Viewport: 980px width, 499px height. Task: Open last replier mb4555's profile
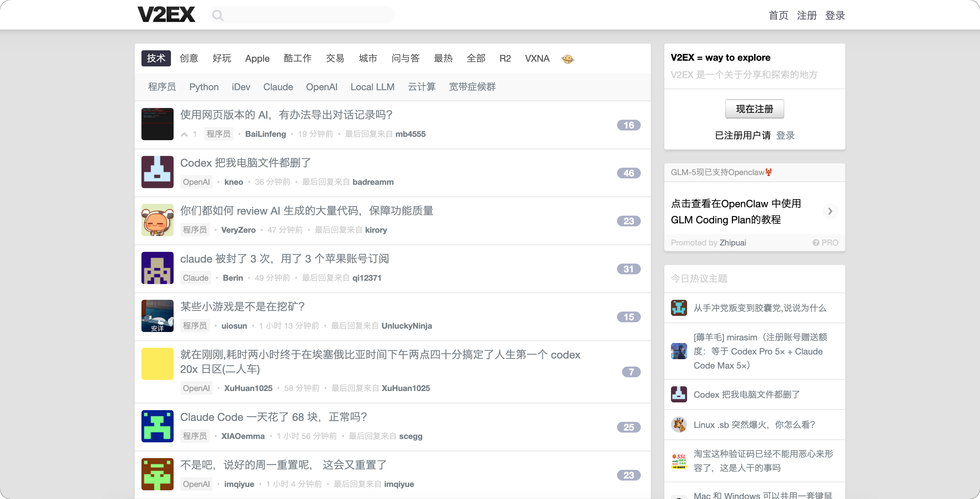point(411,134)
